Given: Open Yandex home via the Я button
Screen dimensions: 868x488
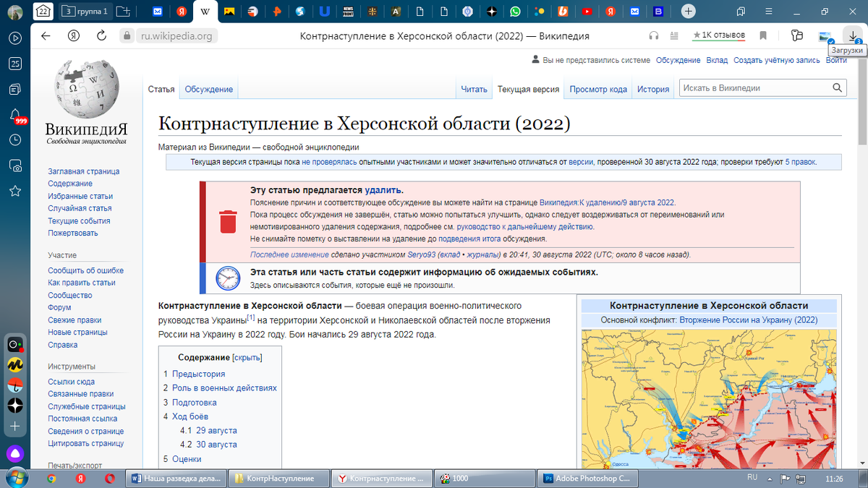Looking at the screenshot, I should pos(73,36).
